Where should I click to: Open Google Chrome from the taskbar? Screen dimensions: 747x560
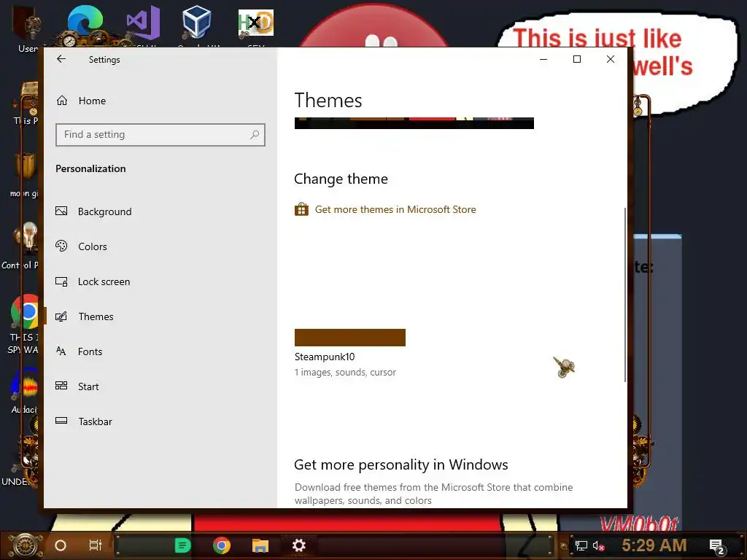pos(222,545)
